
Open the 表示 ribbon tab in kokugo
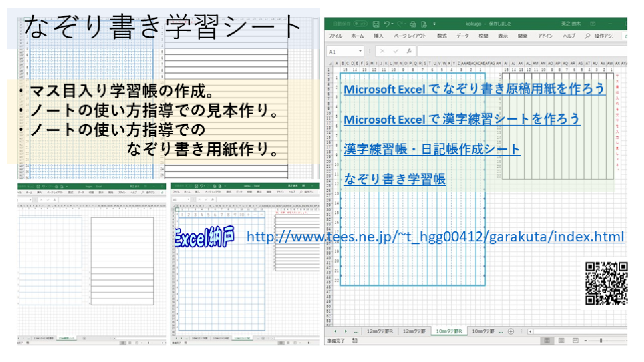(503, 36)
